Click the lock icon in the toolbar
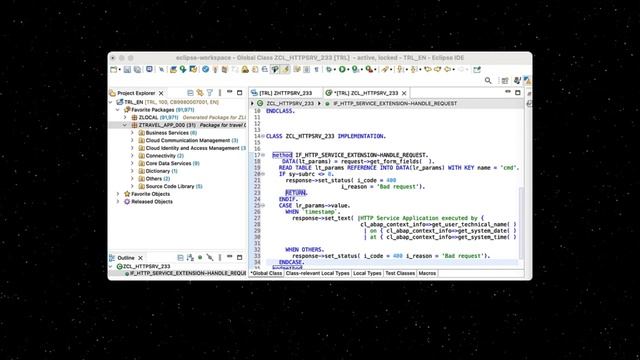This screenshot has height=360, width=640. (245, 69)
